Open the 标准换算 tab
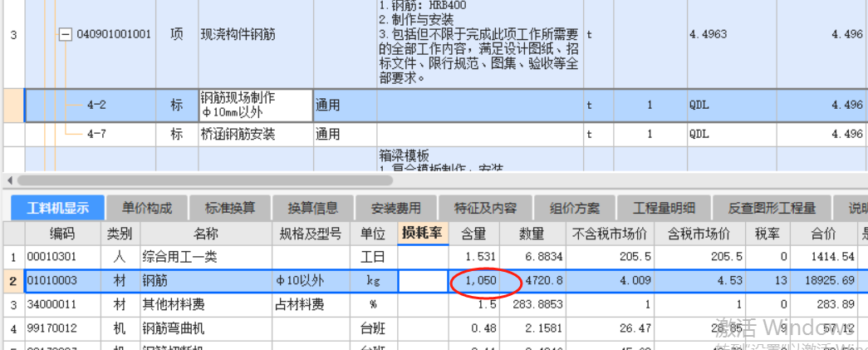The height and width of the screenshot is (350, 868). click(x=230, y=208)
